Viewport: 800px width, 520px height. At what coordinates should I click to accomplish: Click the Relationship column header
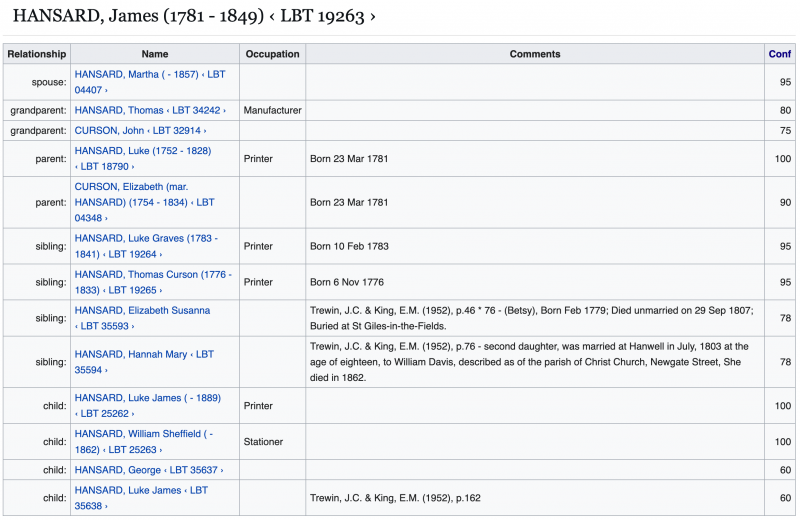(37, 54)
